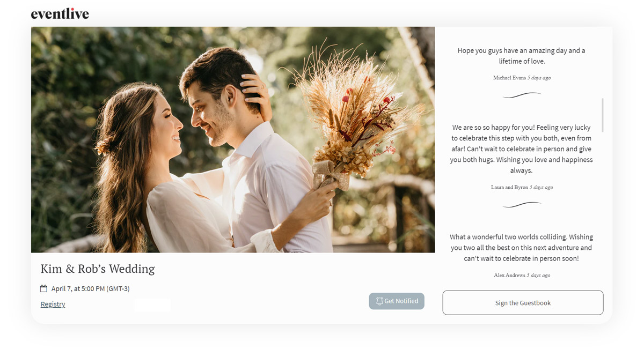Click the Michael Evans author name
Image resolution: width=644 pixels, height=349 pixels.
coord(509,78)
